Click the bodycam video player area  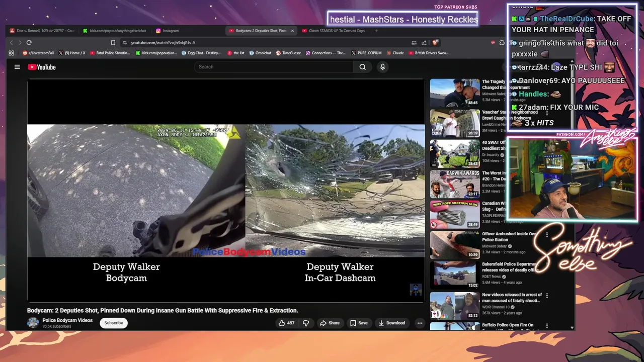tap(226, 191)
